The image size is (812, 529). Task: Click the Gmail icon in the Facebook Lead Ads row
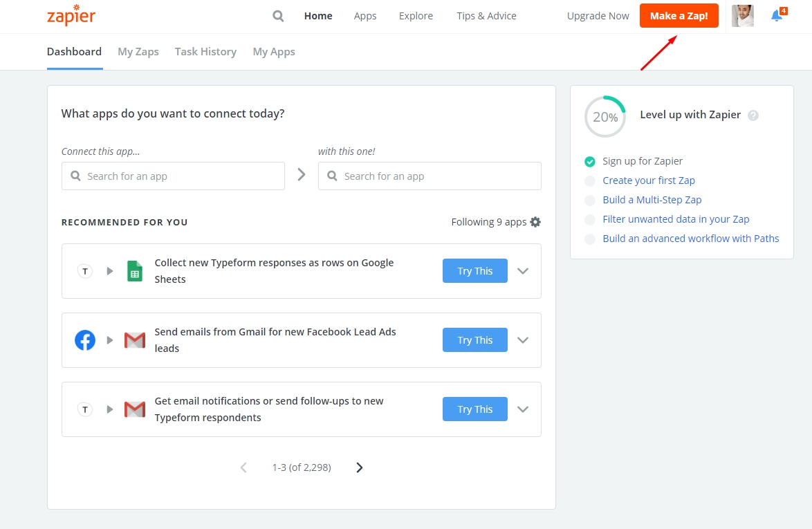pyautogui.click(x=135, y=340)
